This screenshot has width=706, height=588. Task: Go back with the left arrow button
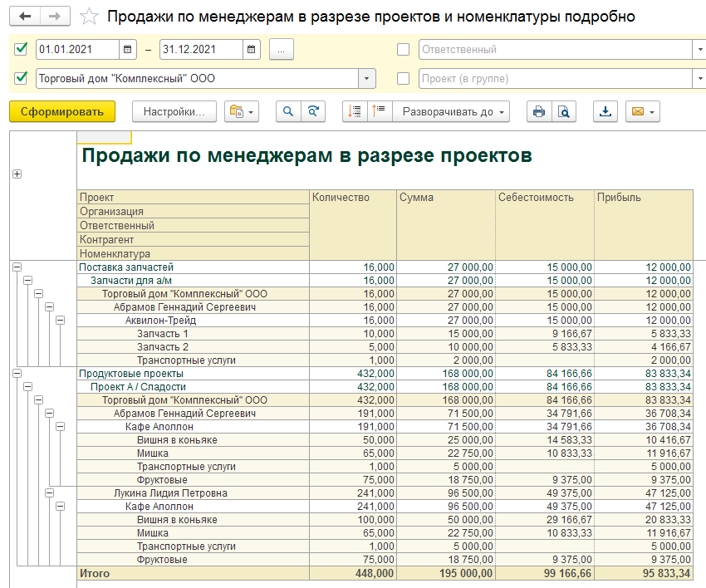coord(25,17)
